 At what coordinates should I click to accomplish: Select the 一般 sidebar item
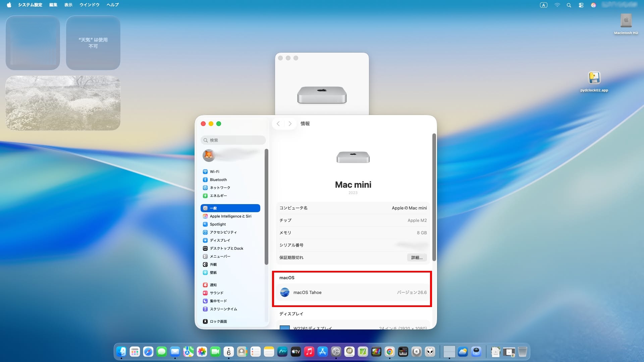[230, 208]
